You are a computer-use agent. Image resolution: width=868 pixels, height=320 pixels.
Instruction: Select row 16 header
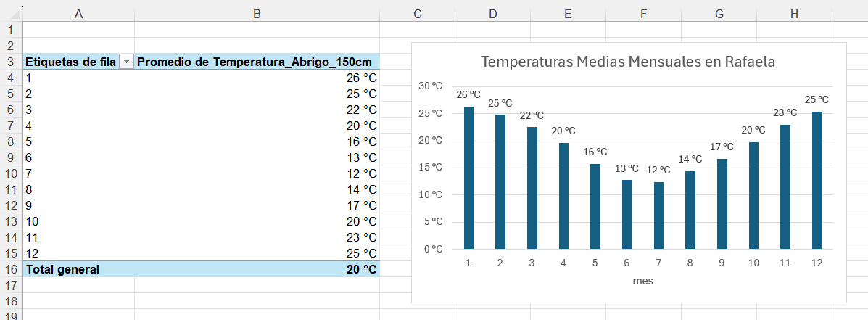11,270
